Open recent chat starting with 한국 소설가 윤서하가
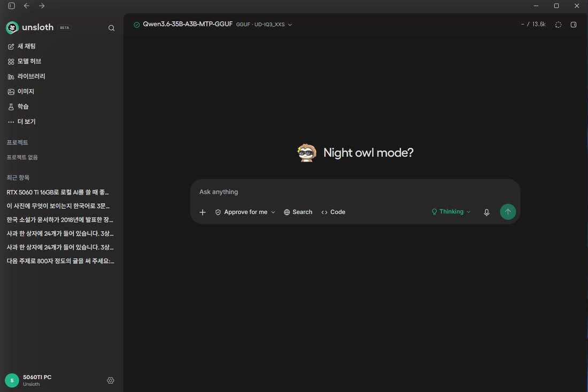 click(60, 219)
